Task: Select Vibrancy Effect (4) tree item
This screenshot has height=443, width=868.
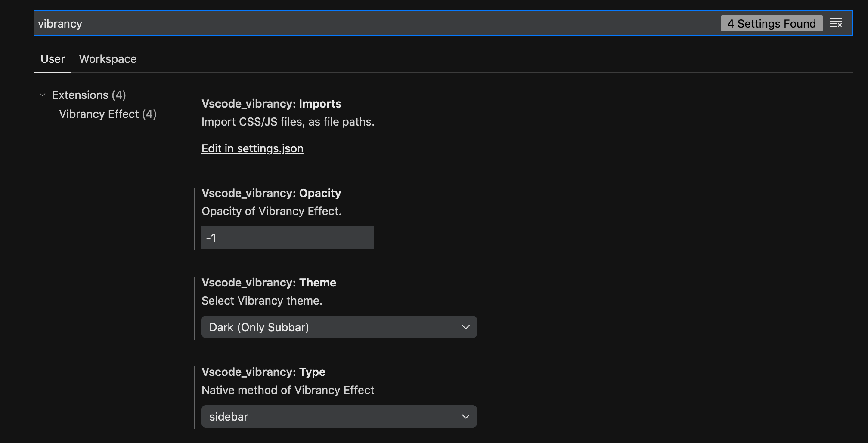Action: click(108, 114)
